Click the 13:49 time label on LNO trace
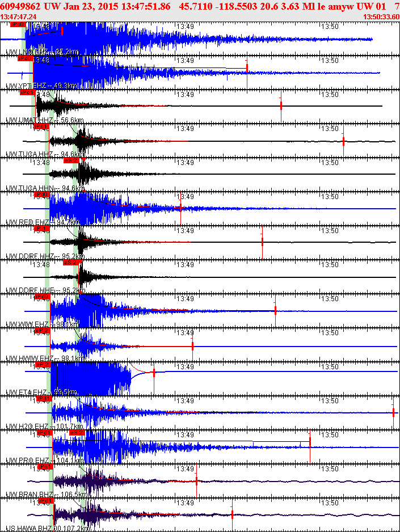Image resolution: width=400 pixels, height=532 pixels. 185,27
